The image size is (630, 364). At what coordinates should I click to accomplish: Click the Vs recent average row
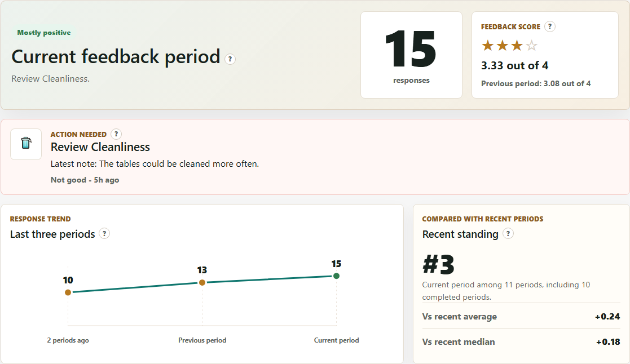pyautogui.click(x=521, y=317)
